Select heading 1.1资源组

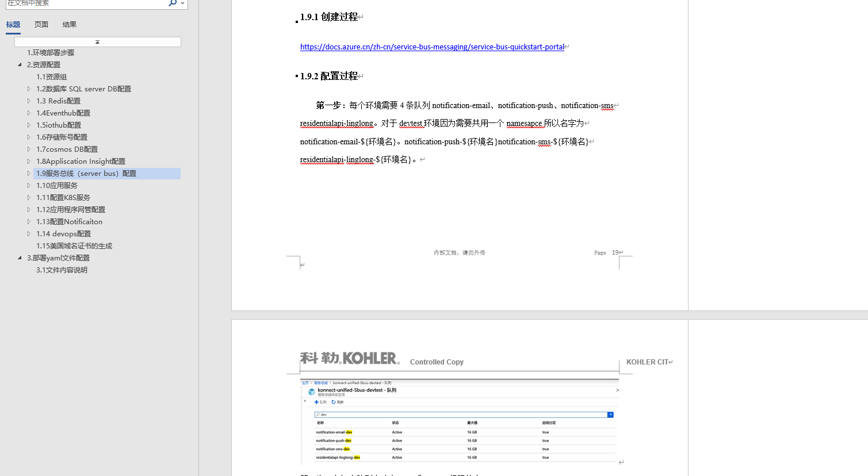[52, 77]
